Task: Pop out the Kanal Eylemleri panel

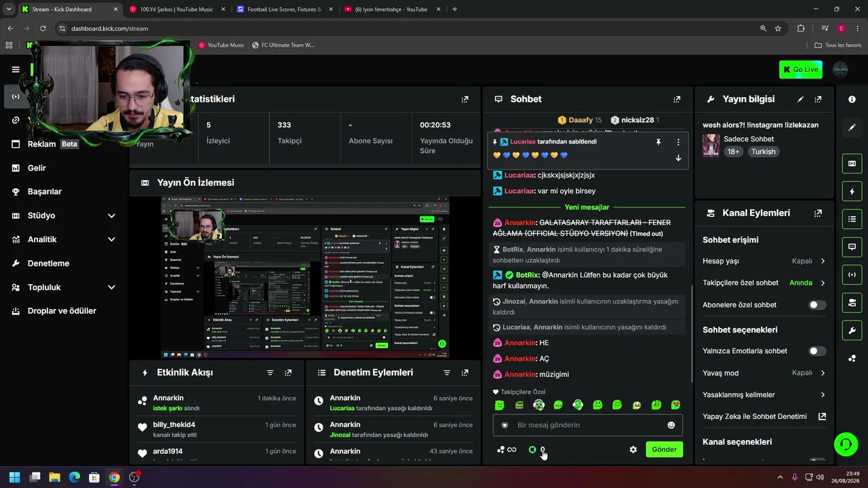Action: click(818, 213)
